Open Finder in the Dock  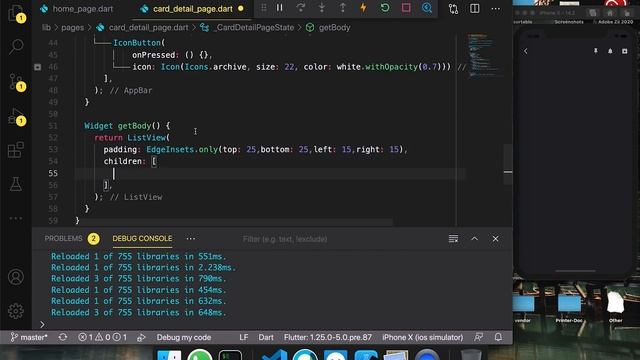tap(169, 355)
